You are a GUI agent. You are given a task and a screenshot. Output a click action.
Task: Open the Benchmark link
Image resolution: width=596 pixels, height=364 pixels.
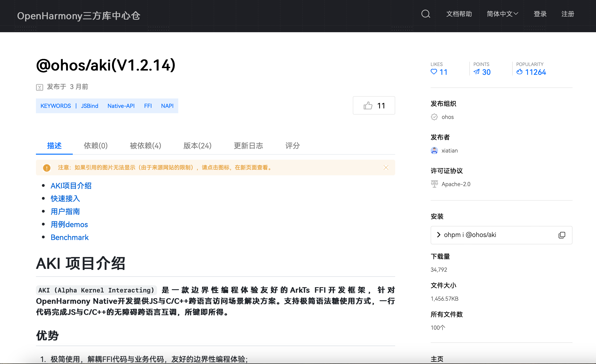point(69,237)
